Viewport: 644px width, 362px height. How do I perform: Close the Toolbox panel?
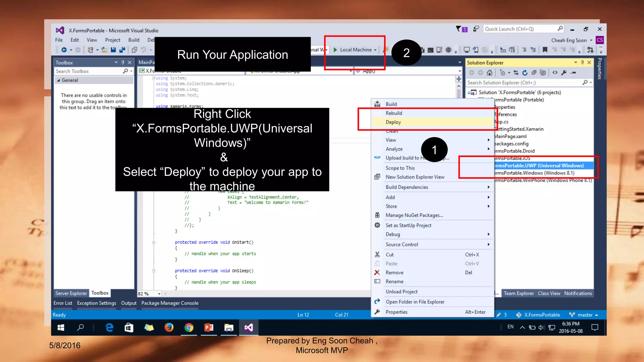(130, 63)
